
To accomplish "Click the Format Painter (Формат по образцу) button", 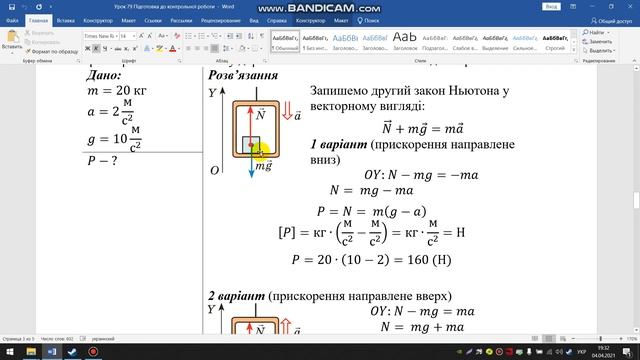I will click(51, 51).
